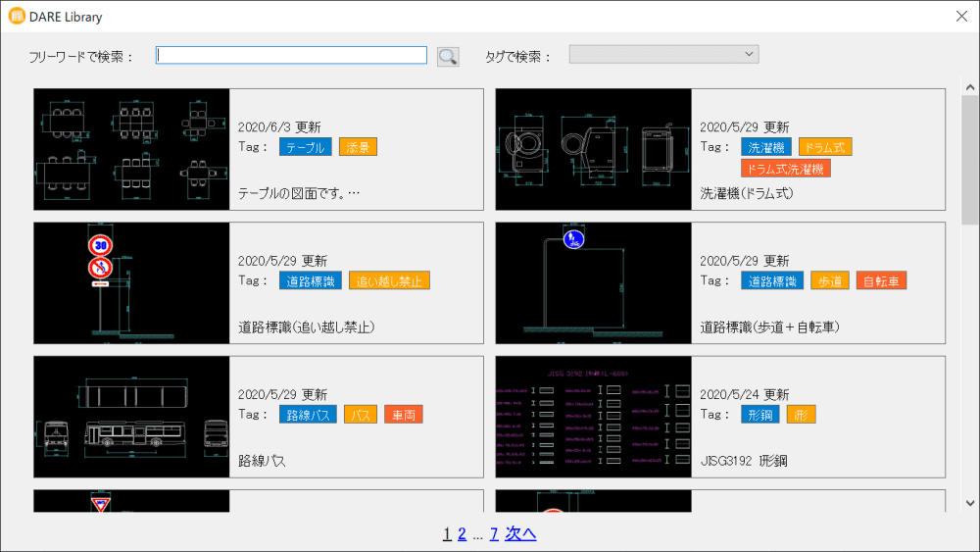Select the 道路標識 tag on the 追い越し禁止 card

[x=311, y=280]
